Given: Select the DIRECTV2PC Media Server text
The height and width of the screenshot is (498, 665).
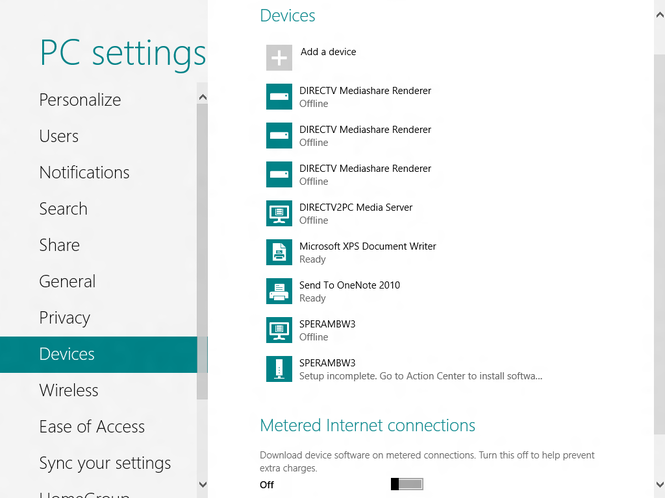Looking at the screenshot, I should [x=356, y=207].
